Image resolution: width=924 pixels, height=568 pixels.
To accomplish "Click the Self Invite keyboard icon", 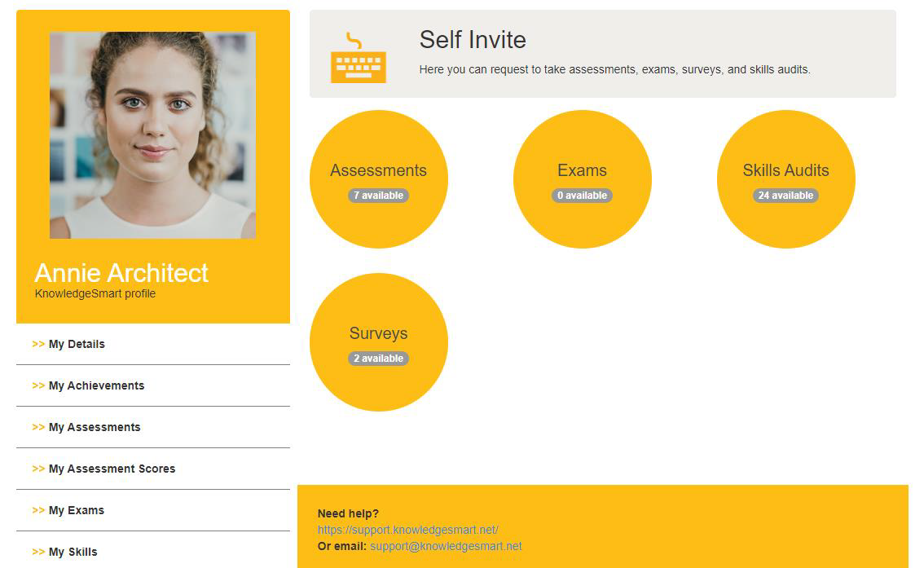I will [x=359, y=59].
